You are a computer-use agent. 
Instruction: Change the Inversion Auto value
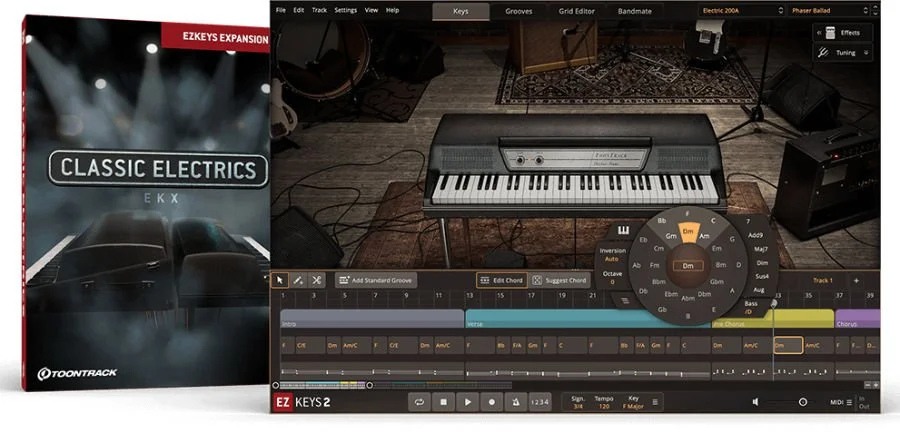(x=612, y=259)
